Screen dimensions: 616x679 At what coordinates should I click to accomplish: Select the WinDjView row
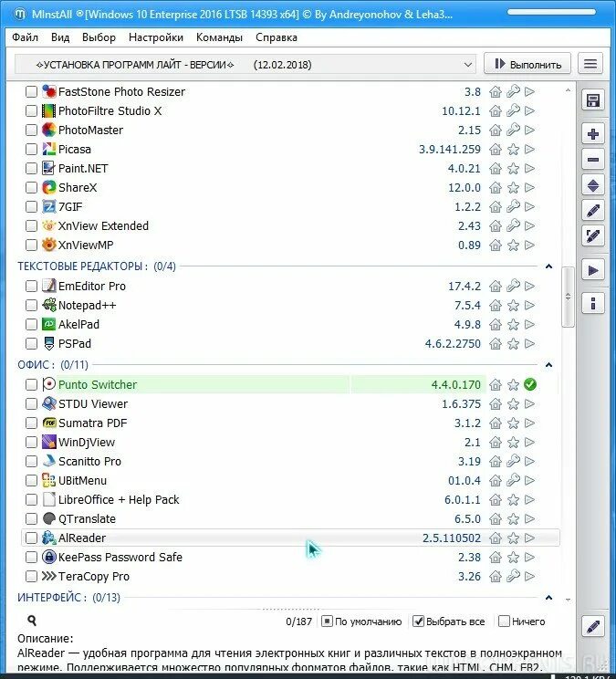pyautogui.click(x=290, y=442)
